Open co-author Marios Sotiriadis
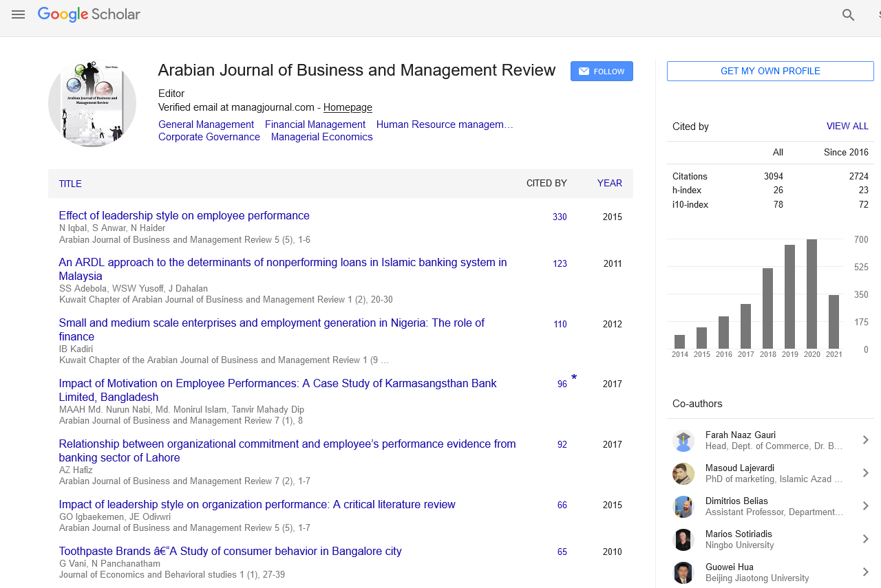 pos(739,534)
